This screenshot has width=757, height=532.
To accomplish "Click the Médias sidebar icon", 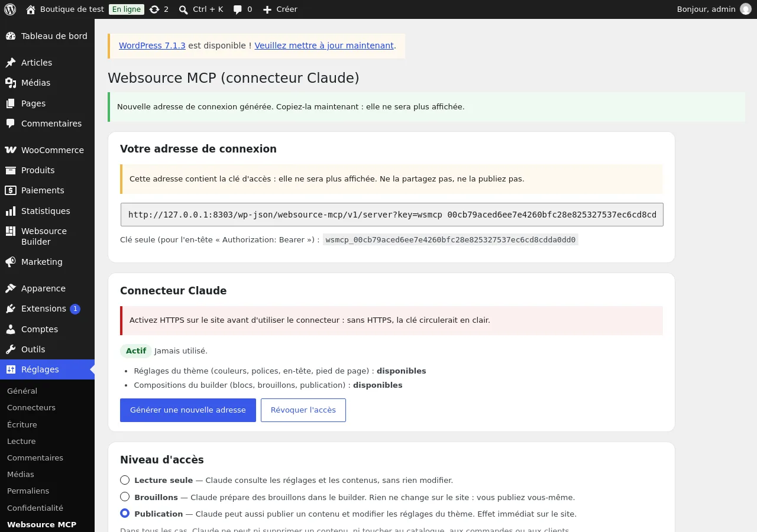I will coord(11,83).
